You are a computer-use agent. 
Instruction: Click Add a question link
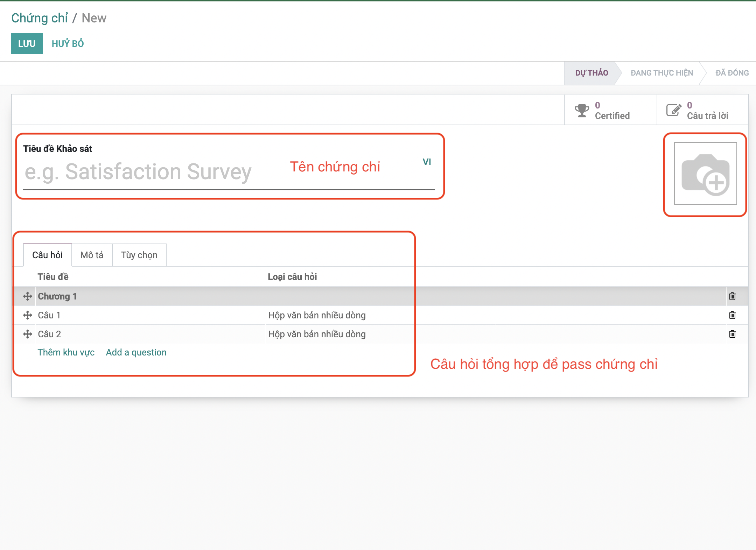point(136,352)
